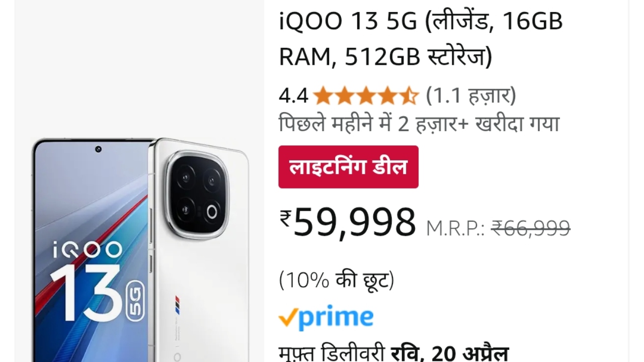The image size is (644, 362).
Task: Click the large 13 numeral on phone screen
Action: (88, 294)
